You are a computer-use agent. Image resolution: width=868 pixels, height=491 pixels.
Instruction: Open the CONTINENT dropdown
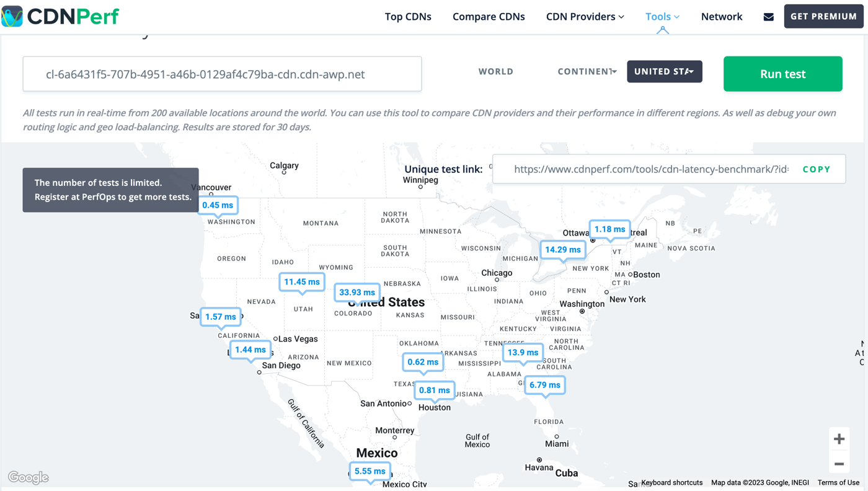[587, 71]
